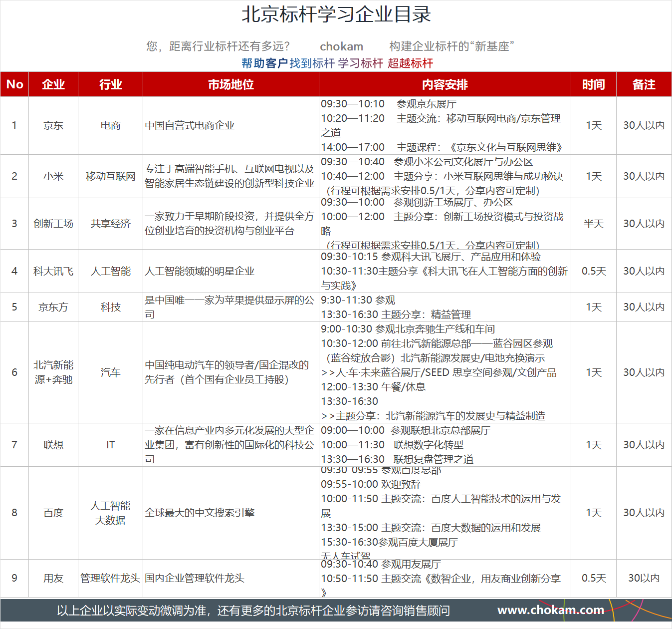The image size is (672, 629).
Task: Click the line 参观北京奔驰生产线和车间
Action: pyautogui.click(x=435, y=329)
